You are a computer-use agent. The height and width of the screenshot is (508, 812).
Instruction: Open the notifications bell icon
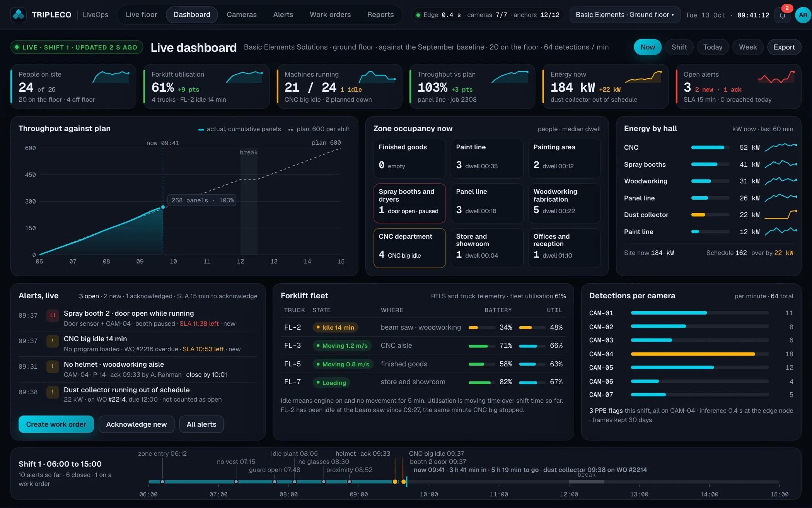782,15
